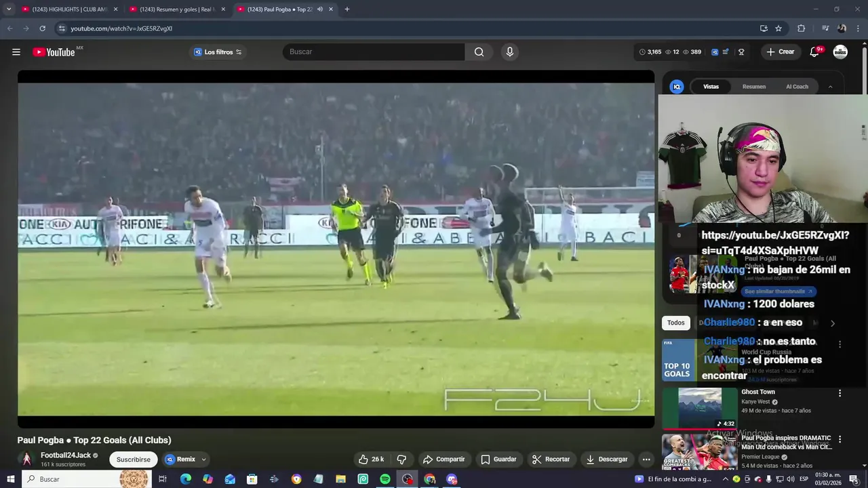This screenshot has height=488, width=868.
Task: Expand the Remix button dropdown arrow
Action: (x=203, y=460)
